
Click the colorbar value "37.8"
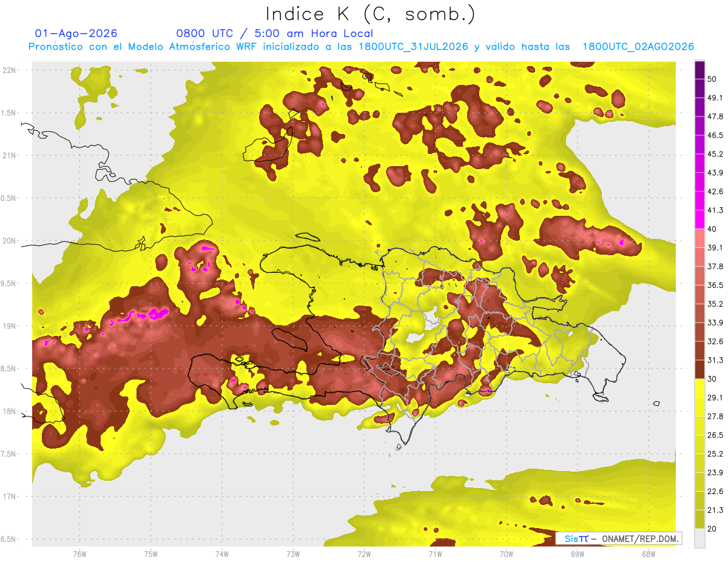(x=715, y=266)
